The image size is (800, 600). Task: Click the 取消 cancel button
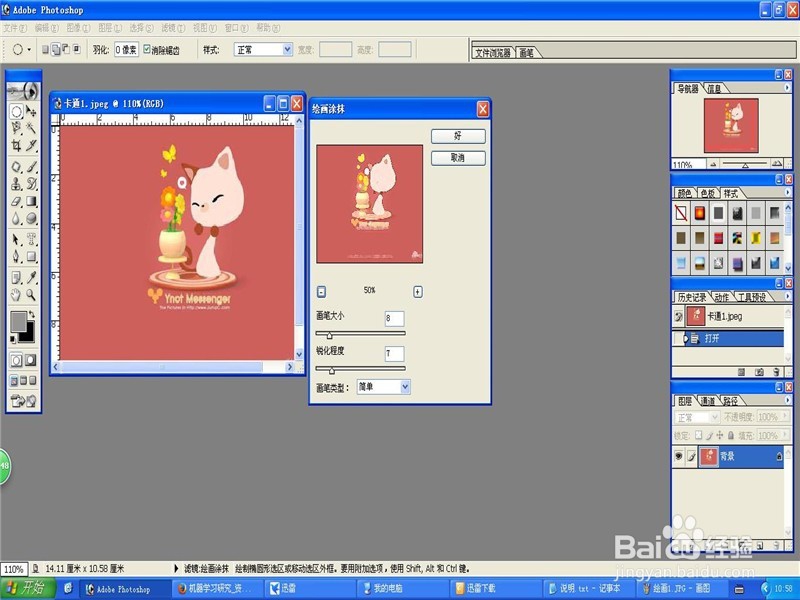458,158
